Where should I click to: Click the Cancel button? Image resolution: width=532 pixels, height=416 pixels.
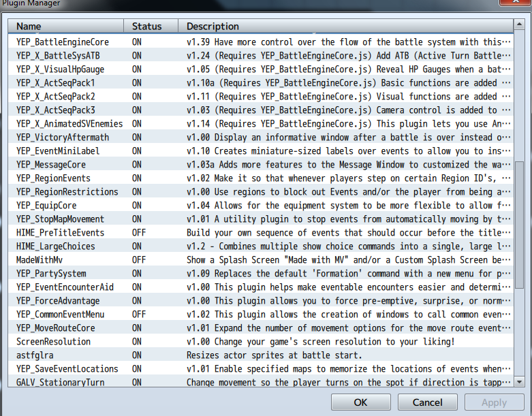coord(428,402)
